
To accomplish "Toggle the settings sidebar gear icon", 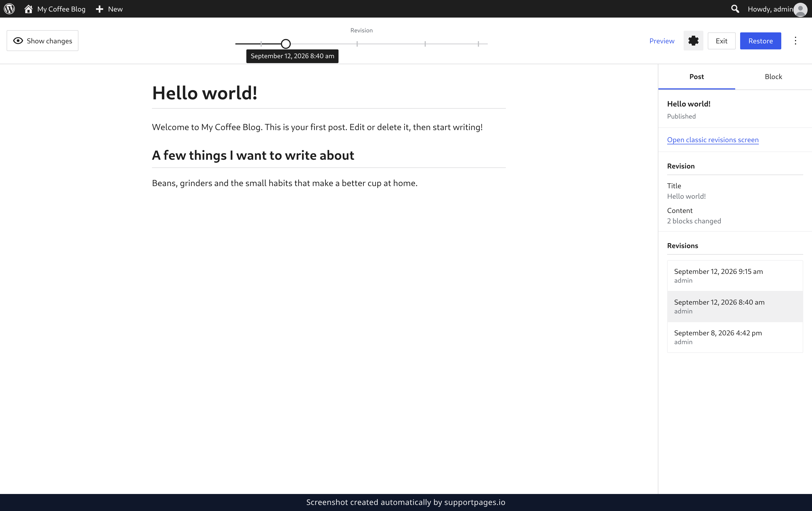I will (693, 41).
